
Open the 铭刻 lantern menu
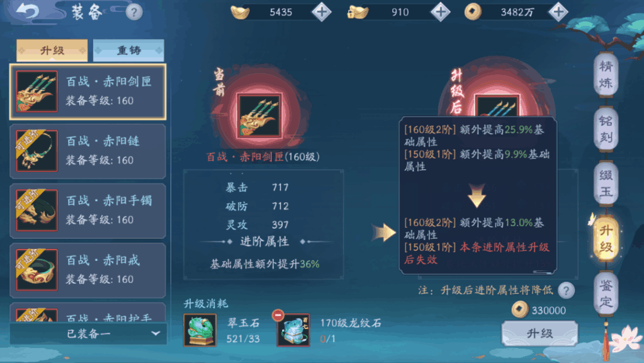point(606,129)
